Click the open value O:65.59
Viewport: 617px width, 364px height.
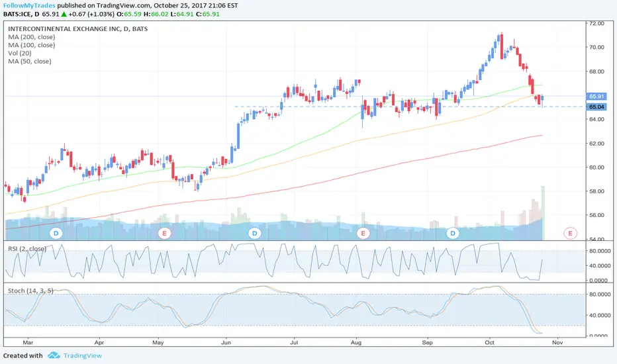click(128, 14)
